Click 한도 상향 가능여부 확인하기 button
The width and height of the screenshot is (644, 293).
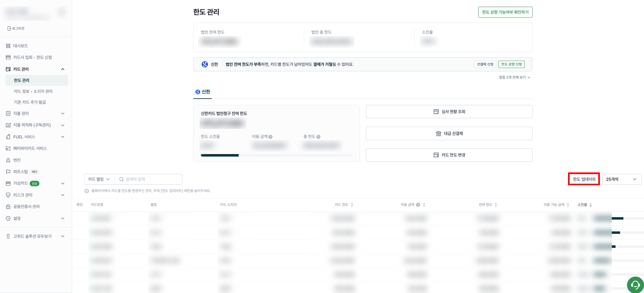tap(505, 12)
